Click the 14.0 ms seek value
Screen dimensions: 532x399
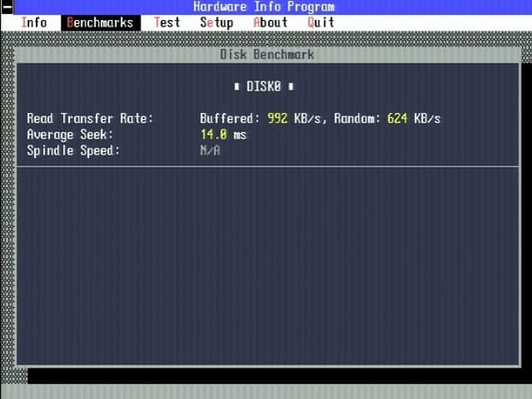[224, 135]
